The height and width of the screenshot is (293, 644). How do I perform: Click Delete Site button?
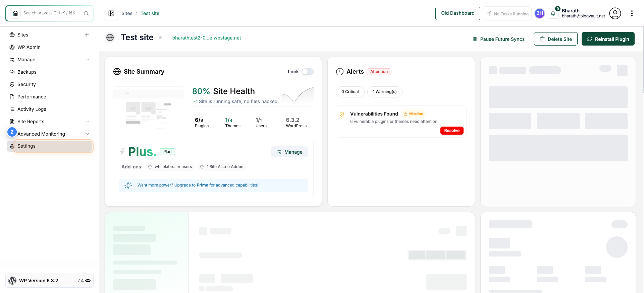[555, 39]
